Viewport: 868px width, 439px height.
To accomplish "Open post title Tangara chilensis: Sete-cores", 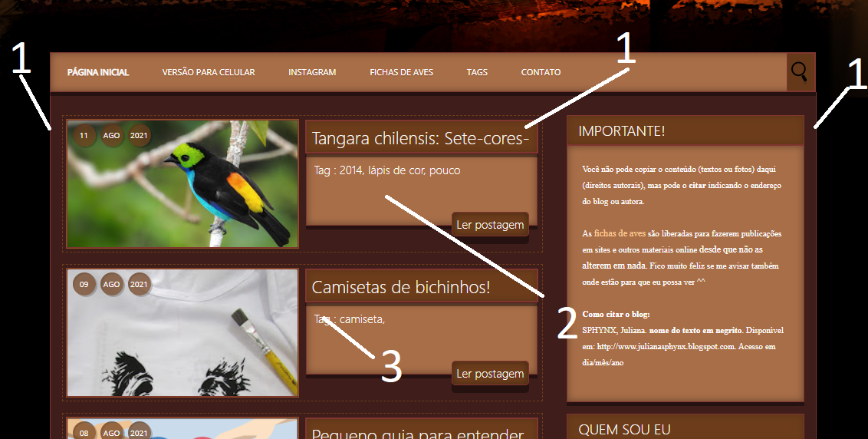I will coord(421,138).
